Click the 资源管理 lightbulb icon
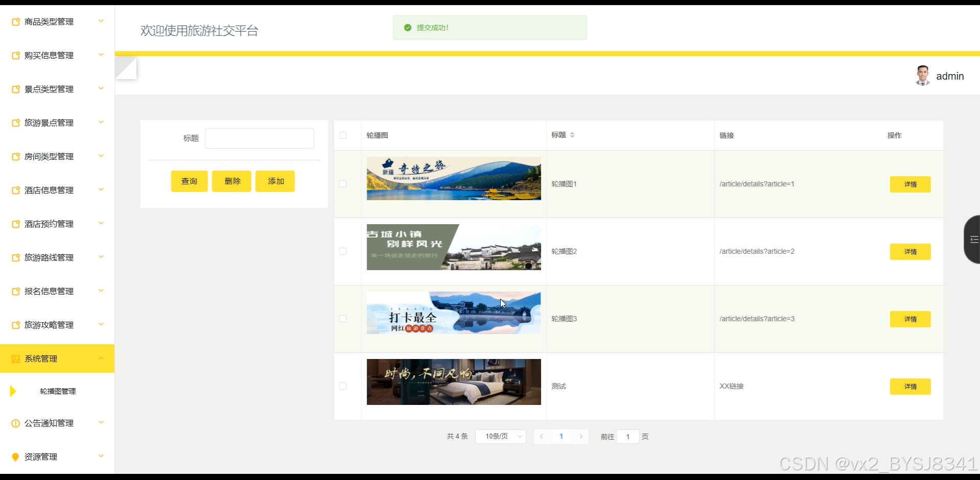The height and width of the screenshot is (480, 980). point(16,457)
